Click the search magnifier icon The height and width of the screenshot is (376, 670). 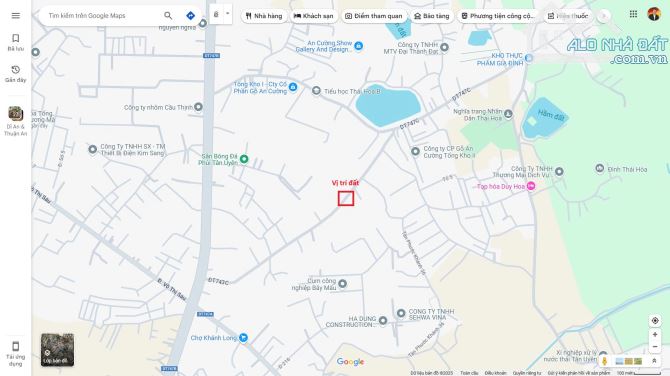168,16
